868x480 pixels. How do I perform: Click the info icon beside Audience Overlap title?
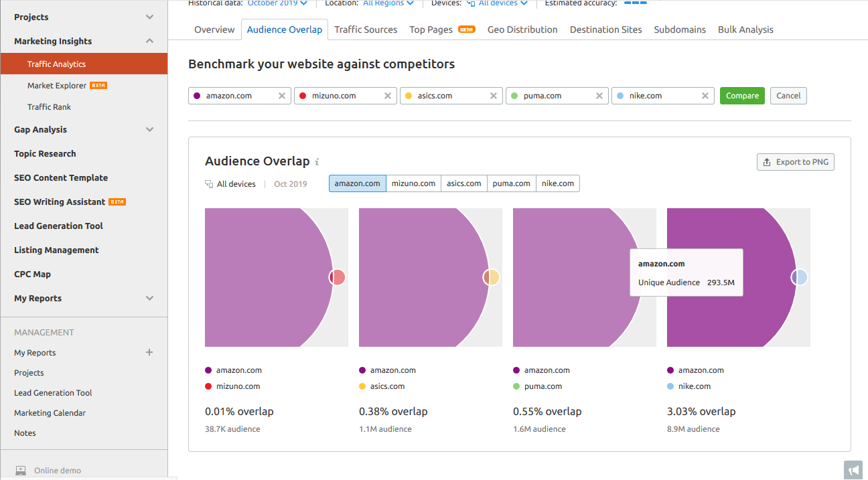317,161
